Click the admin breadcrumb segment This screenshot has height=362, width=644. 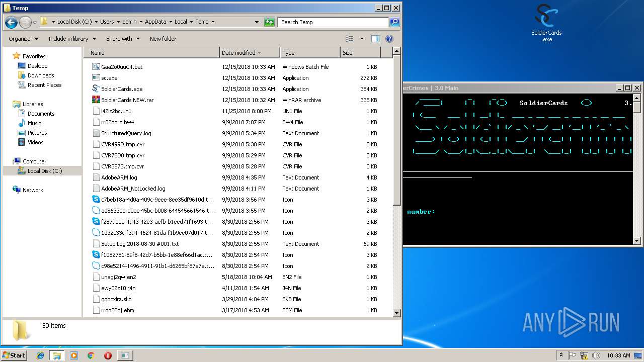coord(129,22)
